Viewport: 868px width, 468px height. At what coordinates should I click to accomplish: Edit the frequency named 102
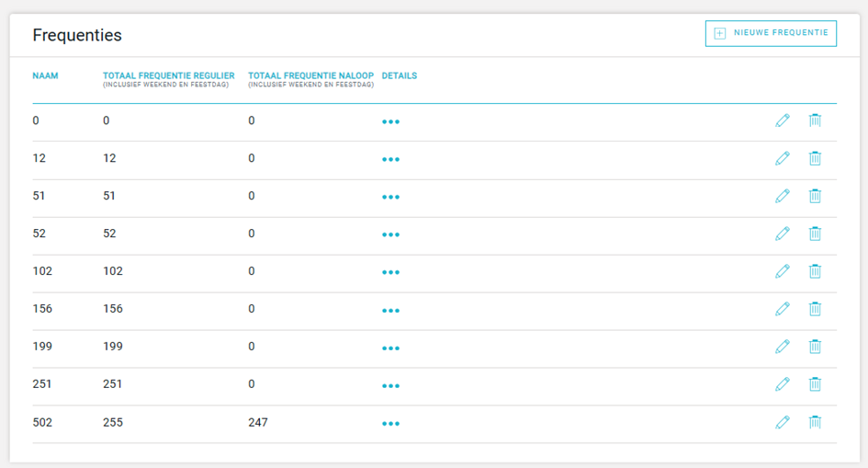(x=783, y=271)
